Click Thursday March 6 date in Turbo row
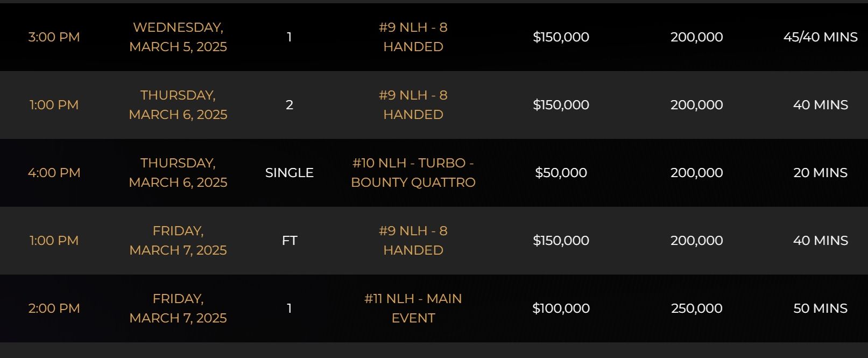This screenshot has width=868, height=358. (x=178, y=173)
